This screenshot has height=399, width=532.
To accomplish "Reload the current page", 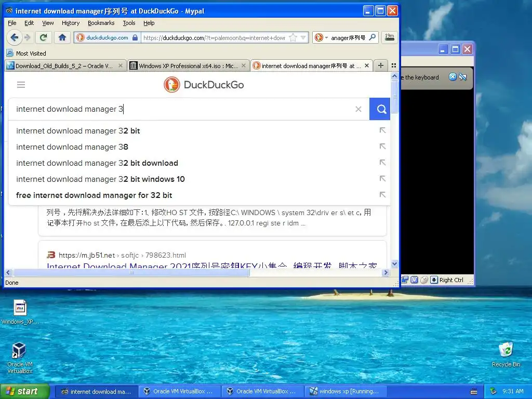I will 44,37.
